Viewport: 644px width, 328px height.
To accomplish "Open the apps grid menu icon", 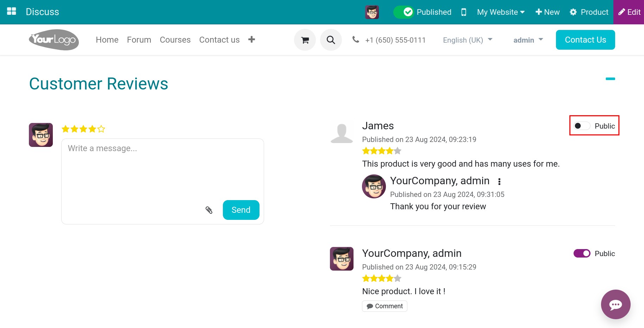I will (12, 12).
